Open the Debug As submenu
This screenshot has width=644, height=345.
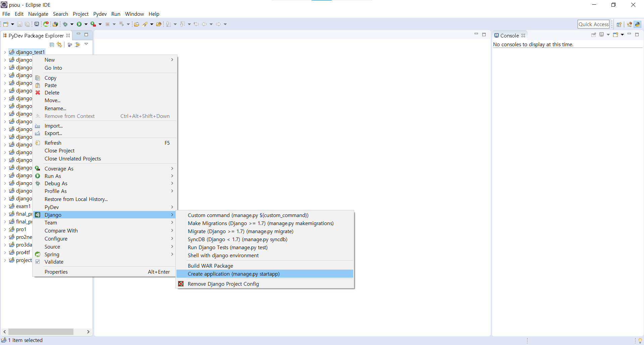105,184
